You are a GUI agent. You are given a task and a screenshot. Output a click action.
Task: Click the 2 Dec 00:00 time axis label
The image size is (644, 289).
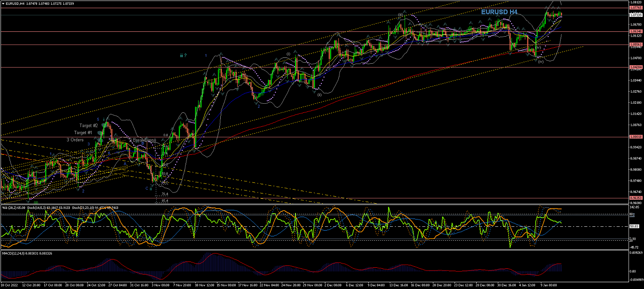pos(334,285)
